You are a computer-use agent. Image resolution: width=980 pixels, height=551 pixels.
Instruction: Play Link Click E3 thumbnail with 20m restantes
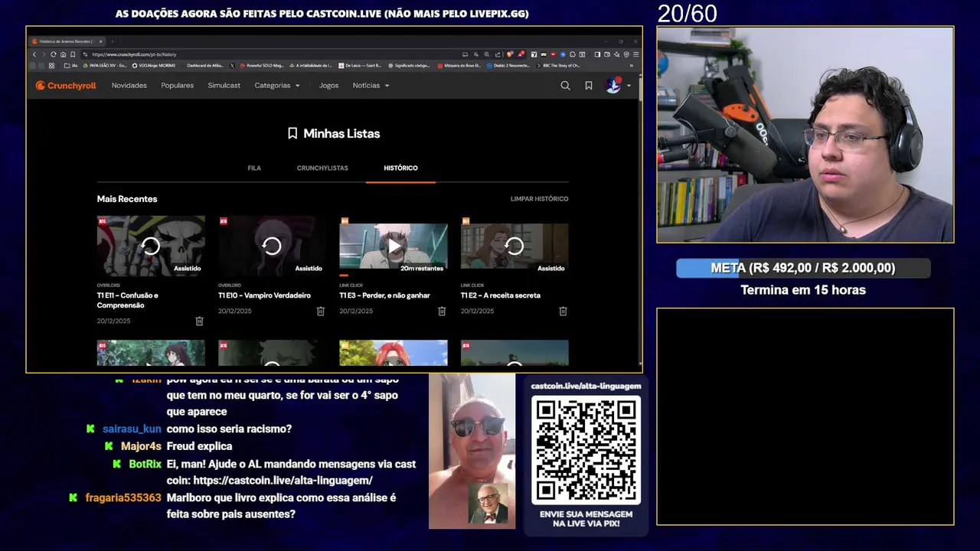pos(394,246)
